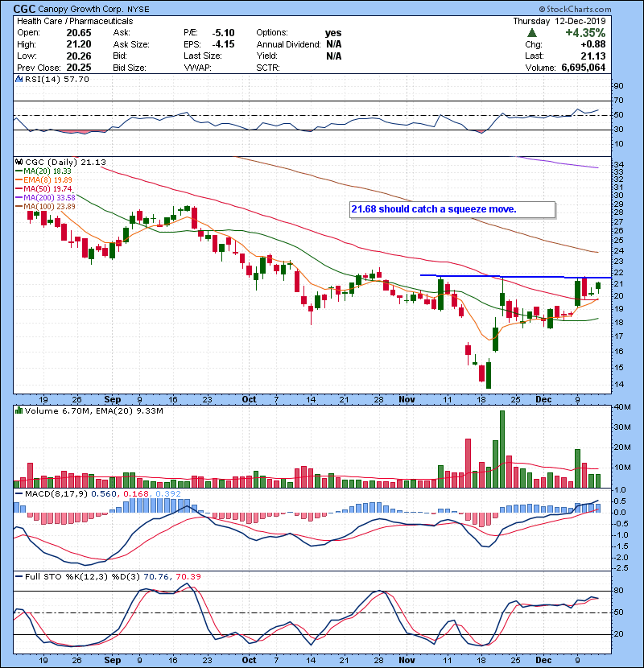This screenshot has height=668, width=644.
Task: Click the Volume 6.70M, EMA(20) 9.33M label
Action: (93, 410)
